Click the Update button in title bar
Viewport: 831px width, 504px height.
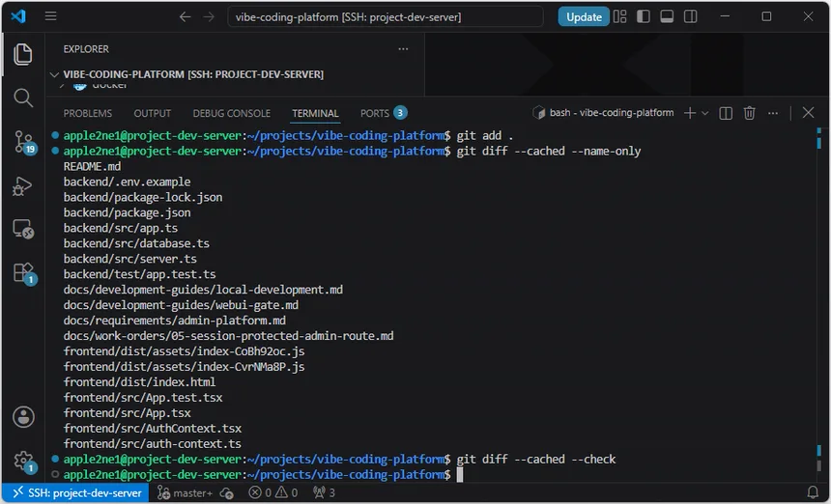tap(584, 17)
